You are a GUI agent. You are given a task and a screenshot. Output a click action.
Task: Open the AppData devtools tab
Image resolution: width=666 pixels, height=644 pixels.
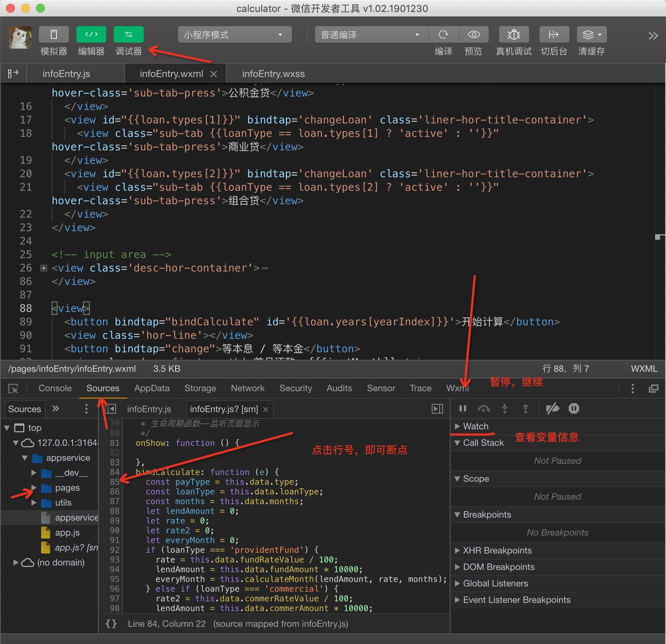[x=152, y=388]
